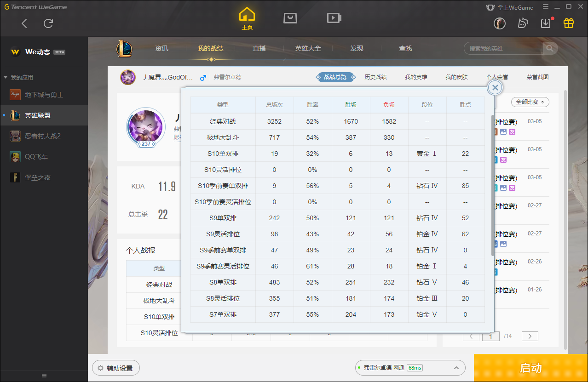This screenshot has height=382, width=588.
Task: Click the back arrow in top bar
Action: pos(24,23)
